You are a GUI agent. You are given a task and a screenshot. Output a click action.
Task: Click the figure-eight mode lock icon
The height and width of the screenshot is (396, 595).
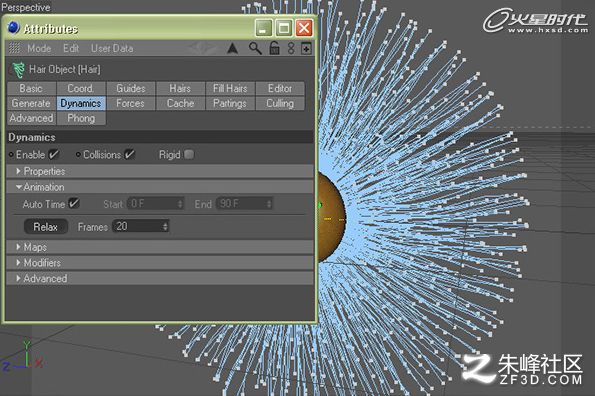pyautogui.click(x=291, y=48)
